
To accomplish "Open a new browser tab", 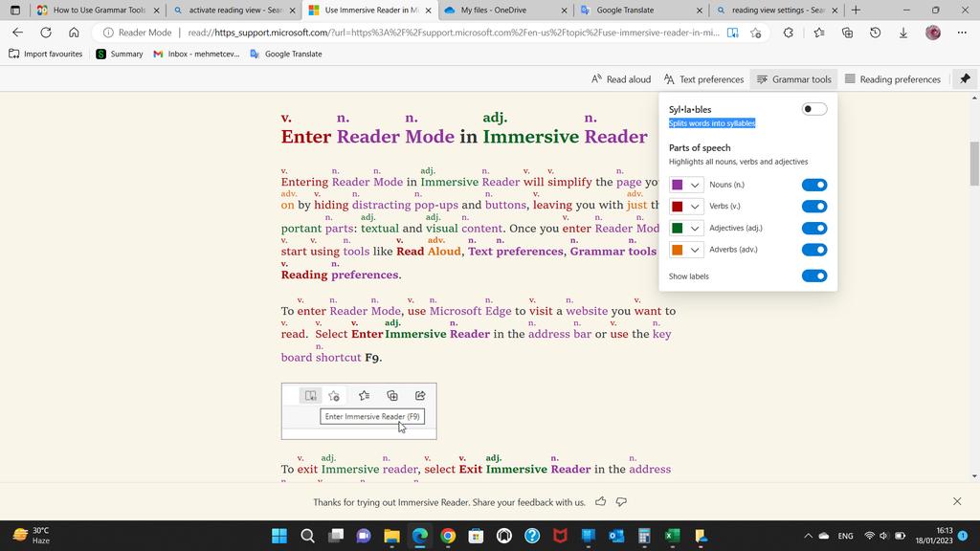I will pos(856,10).
